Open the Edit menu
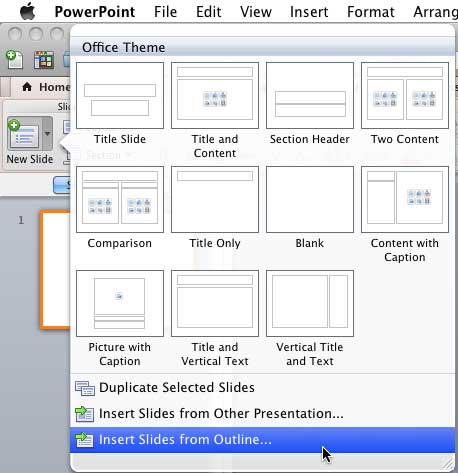 pos(208,12)
